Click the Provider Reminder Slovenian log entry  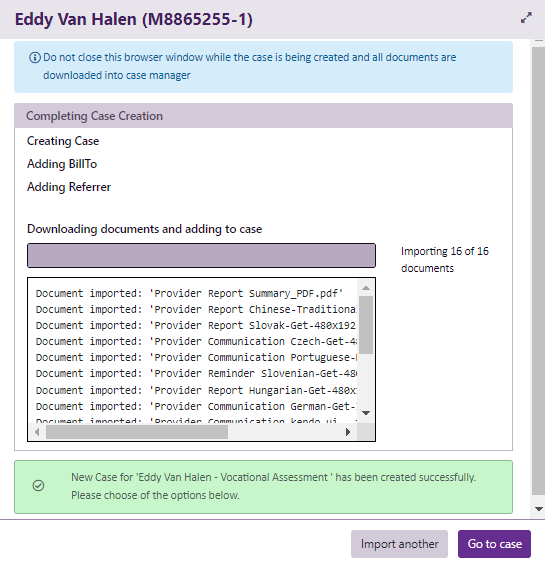pos(196,373)
